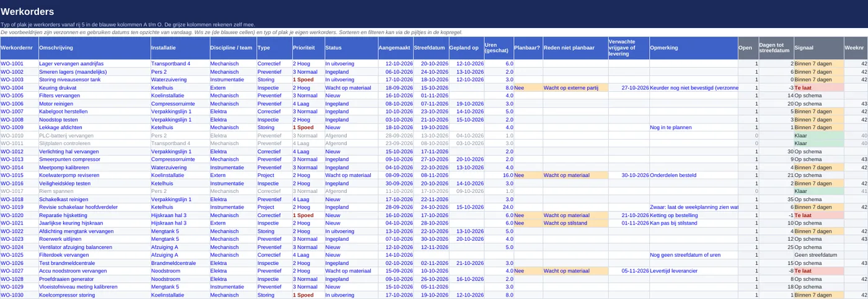Click the Project type cell in row WO-1019
The height and width of the screenshot is (299, 868).
[274, 207]
